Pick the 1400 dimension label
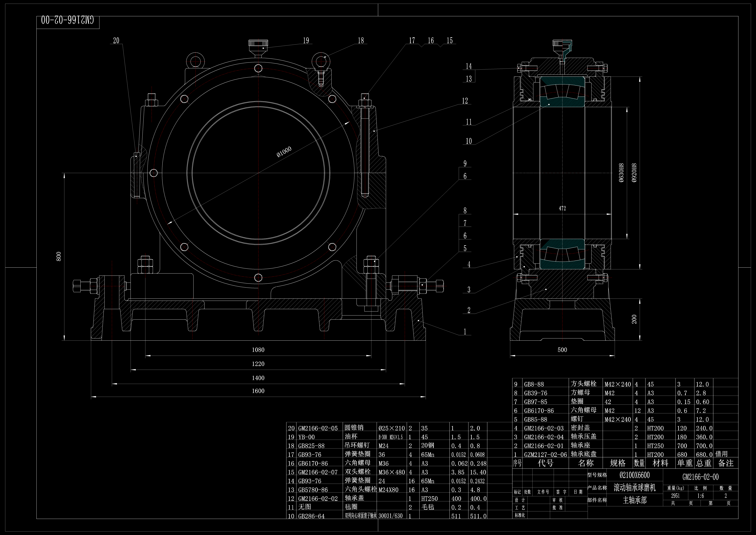This screenshot has height=535, width=756. (258, 378)
